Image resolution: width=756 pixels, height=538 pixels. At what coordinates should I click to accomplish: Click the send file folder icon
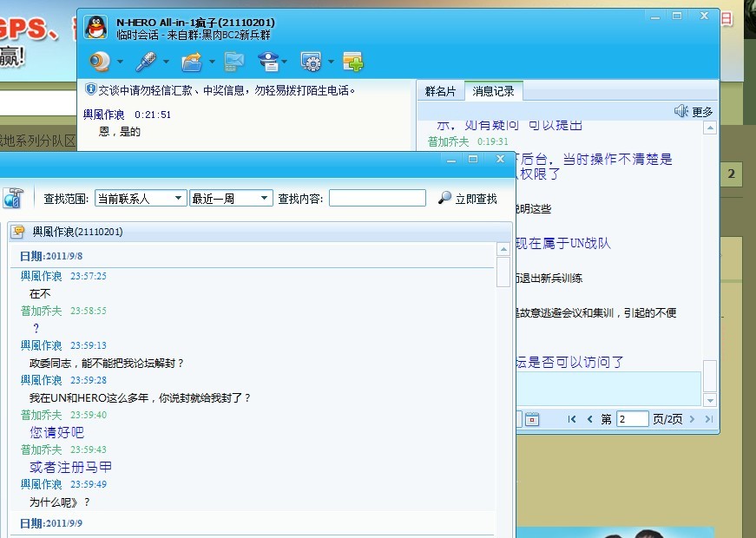pyautogui.click(x=192, y=62)
